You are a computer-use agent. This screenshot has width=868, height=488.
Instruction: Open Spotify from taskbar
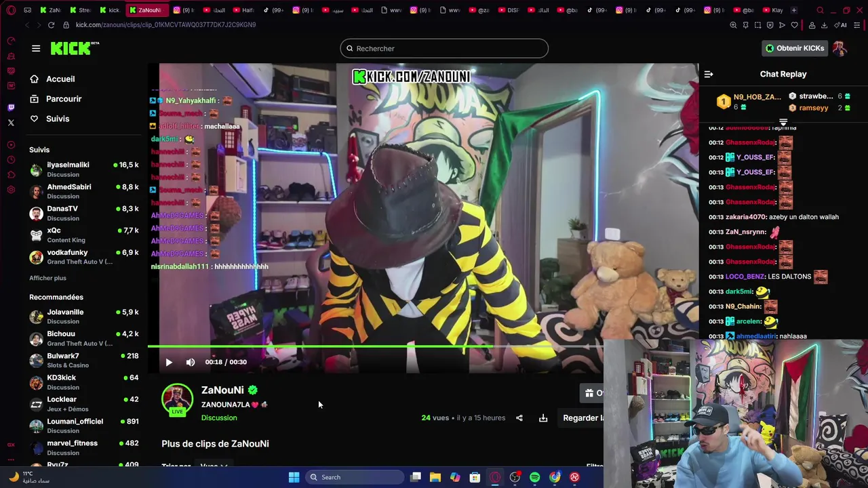(535, 477)
